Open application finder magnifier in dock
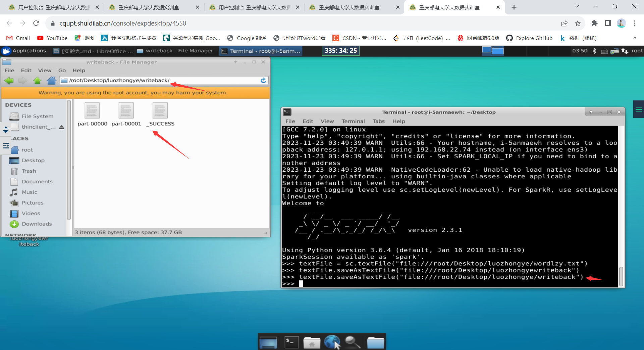 [353, 342]
